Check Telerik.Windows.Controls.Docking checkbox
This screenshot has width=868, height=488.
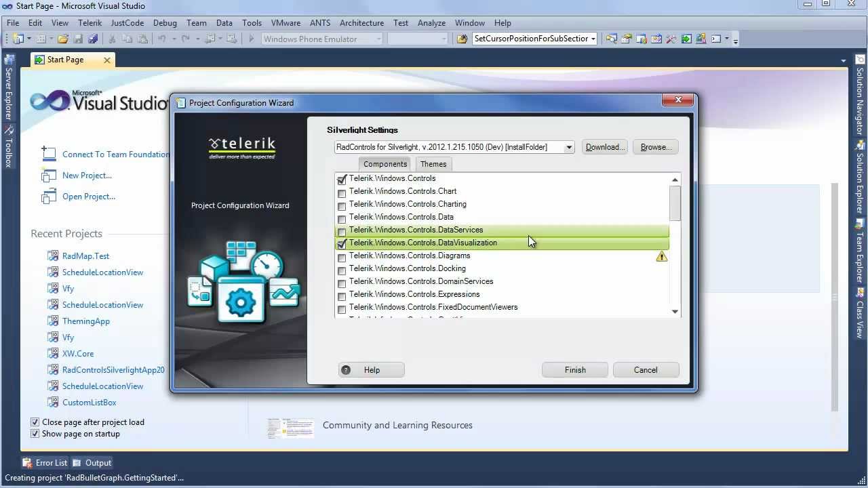coord(342,270)
